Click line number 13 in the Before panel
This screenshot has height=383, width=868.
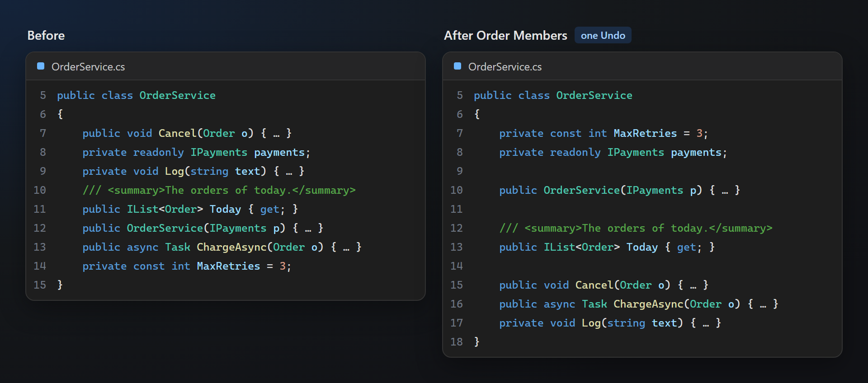coord(40,248)
